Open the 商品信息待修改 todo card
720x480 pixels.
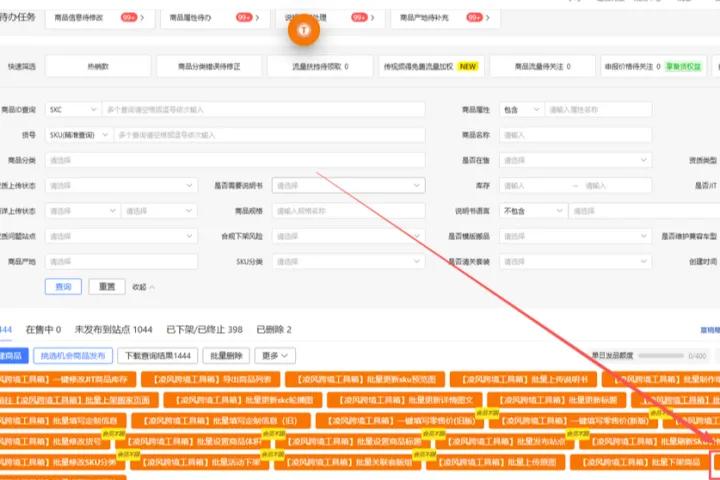coord(100,18)
